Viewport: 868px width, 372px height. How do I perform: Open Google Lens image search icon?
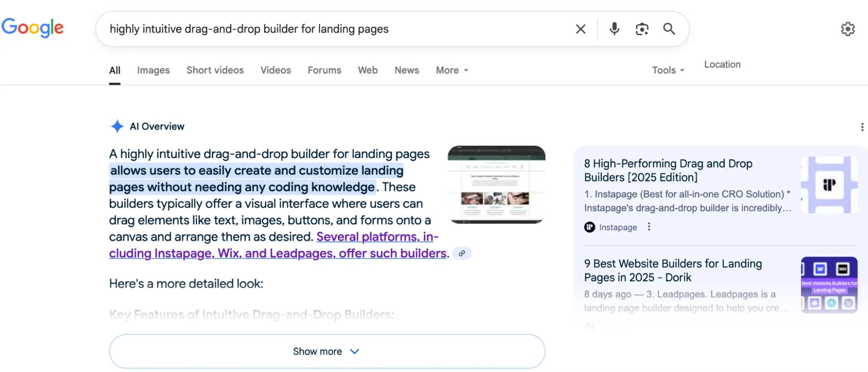(x=642, y=29)
